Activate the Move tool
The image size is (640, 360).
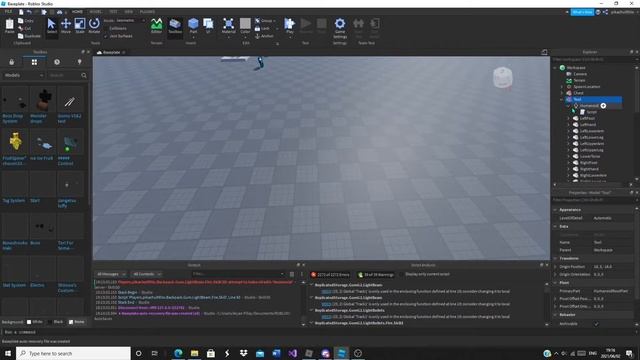(x=66, y=26)
